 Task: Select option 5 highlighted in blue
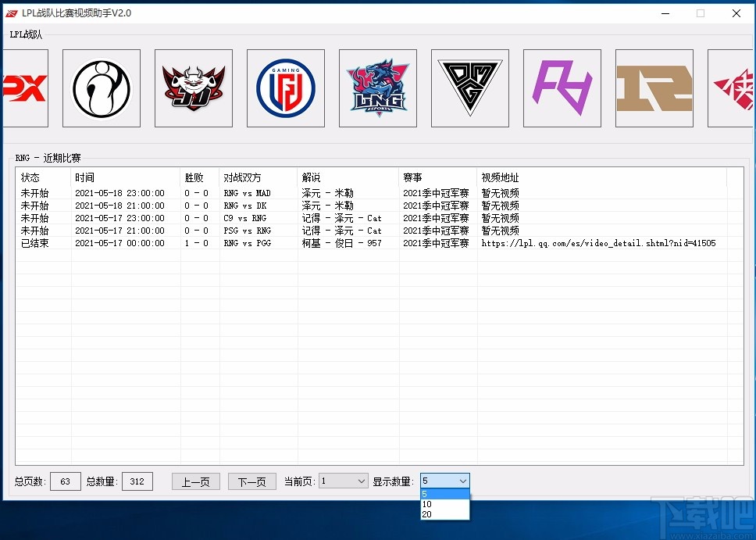point(444,494)
